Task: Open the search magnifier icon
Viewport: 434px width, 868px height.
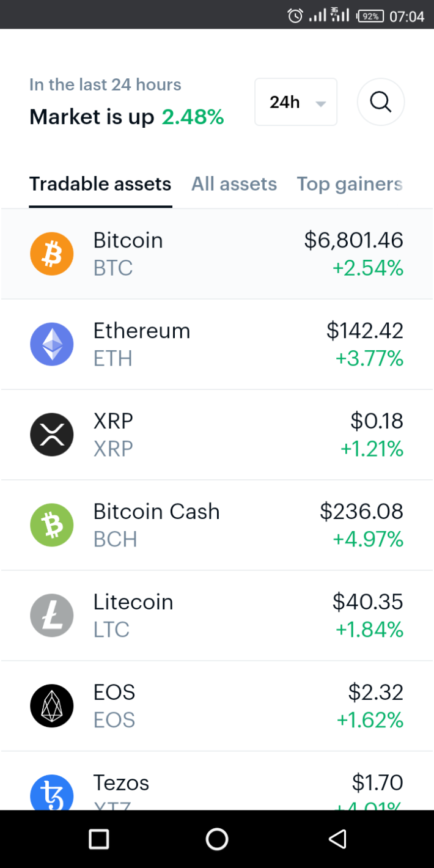Action: (x=381, y=102)
